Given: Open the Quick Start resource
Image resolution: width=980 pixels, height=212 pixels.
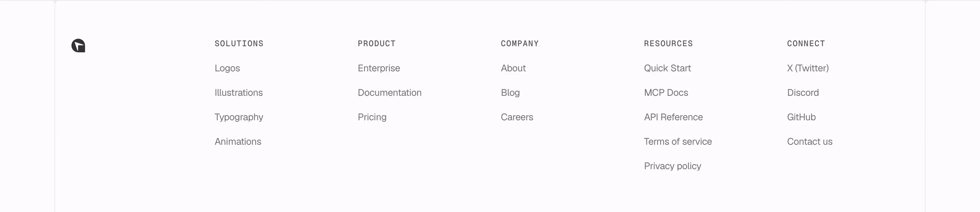Looking at the screenshot, I should (667, 68).
